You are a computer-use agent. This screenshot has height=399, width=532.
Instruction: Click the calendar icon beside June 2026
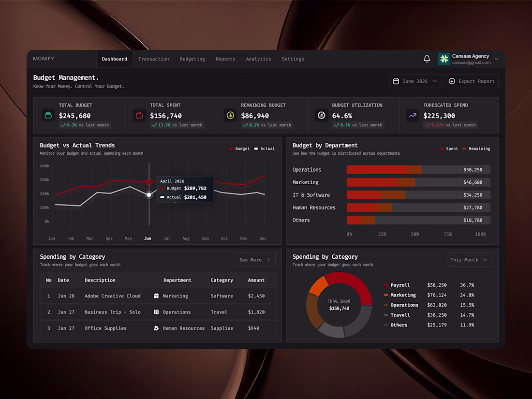point(396,81)
